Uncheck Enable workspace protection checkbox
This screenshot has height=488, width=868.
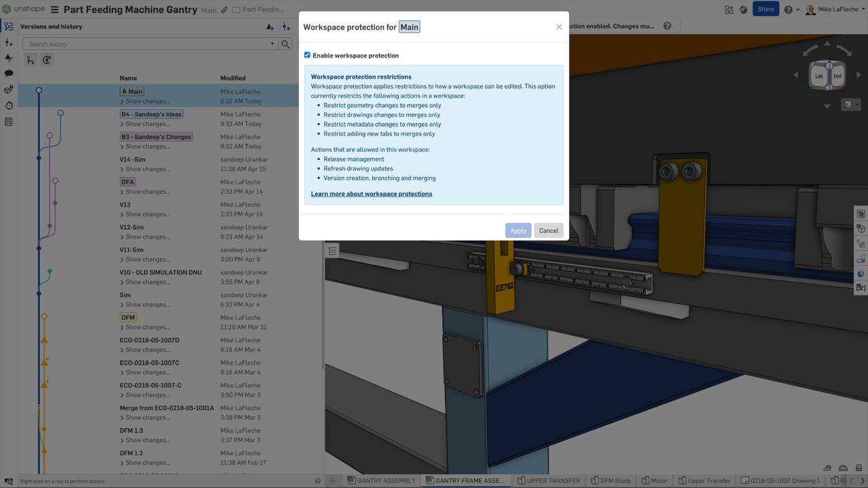(x=307, y=55)
